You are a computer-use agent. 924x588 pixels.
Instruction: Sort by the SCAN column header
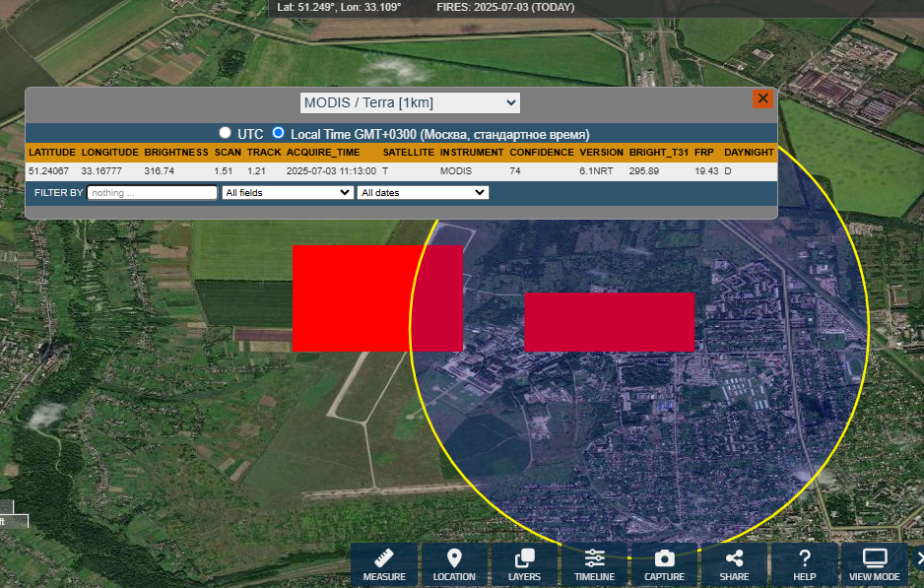pos(228,152)
